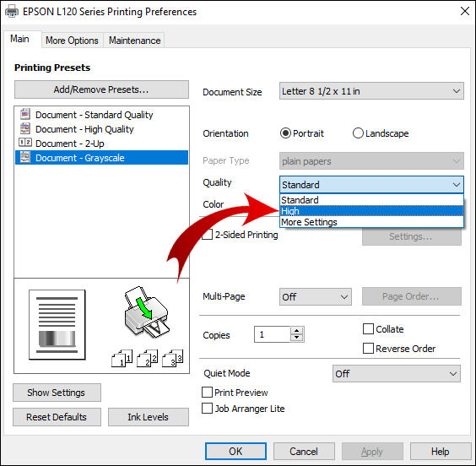Image resolution: width=476 pixels, height=466 pixels.
Task: Increase copies with the up stepper arrow
Action: click(x=296, y=331)
